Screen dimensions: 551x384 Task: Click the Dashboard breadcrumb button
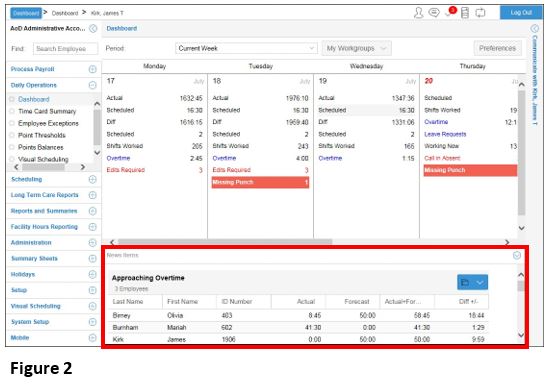click(26, 13)
